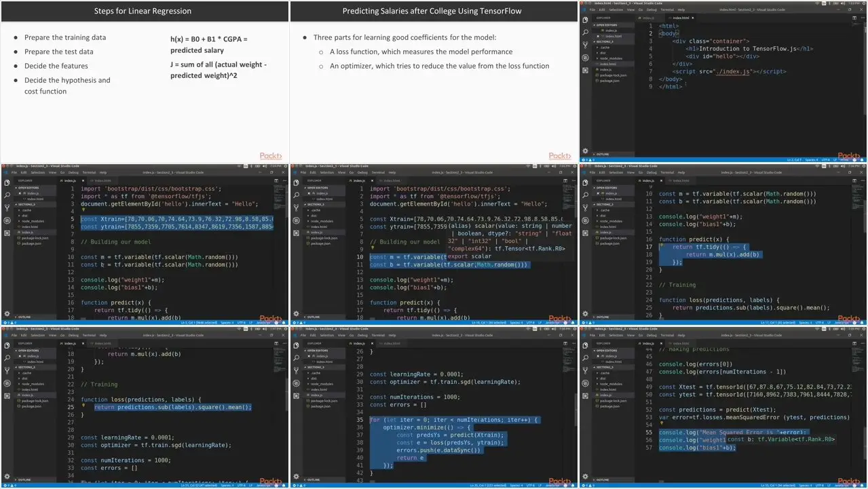Expand node_modules folder in Xtrain-highlighted frame
The width and height of the screenshot is (868, 489).
click(33, 221)
